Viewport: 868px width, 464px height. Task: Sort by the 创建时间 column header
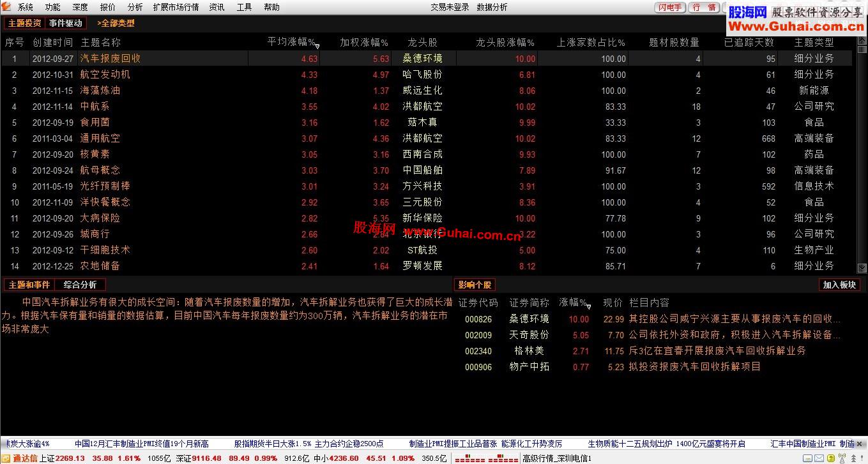coord(52,42)
